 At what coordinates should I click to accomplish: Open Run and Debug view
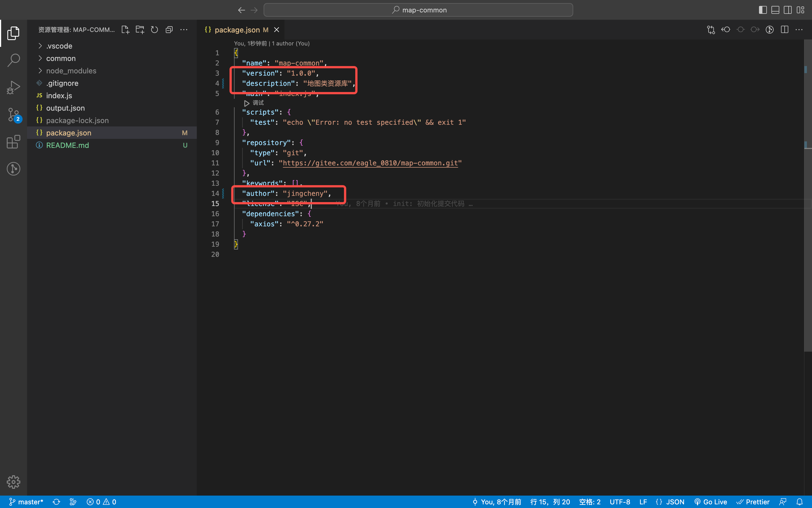click(14, 87)
